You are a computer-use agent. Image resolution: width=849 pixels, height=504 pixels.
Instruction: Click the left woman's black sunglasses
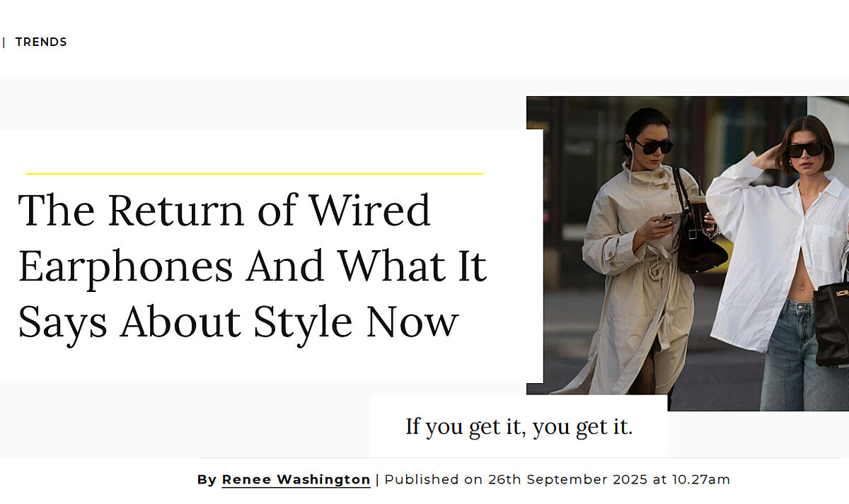coord(653,146)
